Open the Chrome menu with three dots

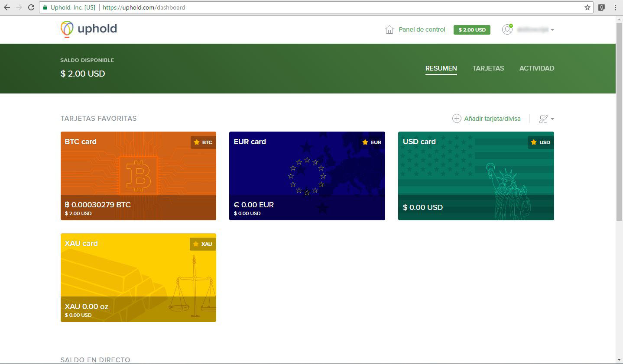click(615, 7)
